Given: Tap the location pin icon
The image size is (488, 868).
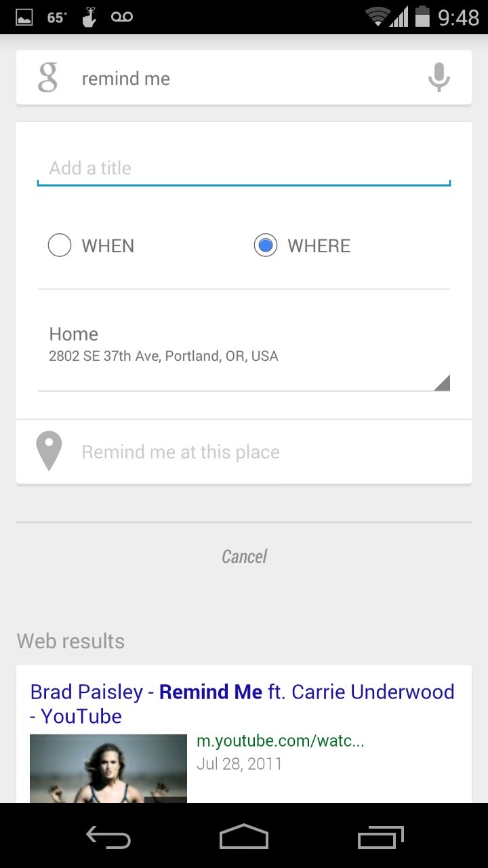Looking at the screenshot, I should tap(49, 451).
